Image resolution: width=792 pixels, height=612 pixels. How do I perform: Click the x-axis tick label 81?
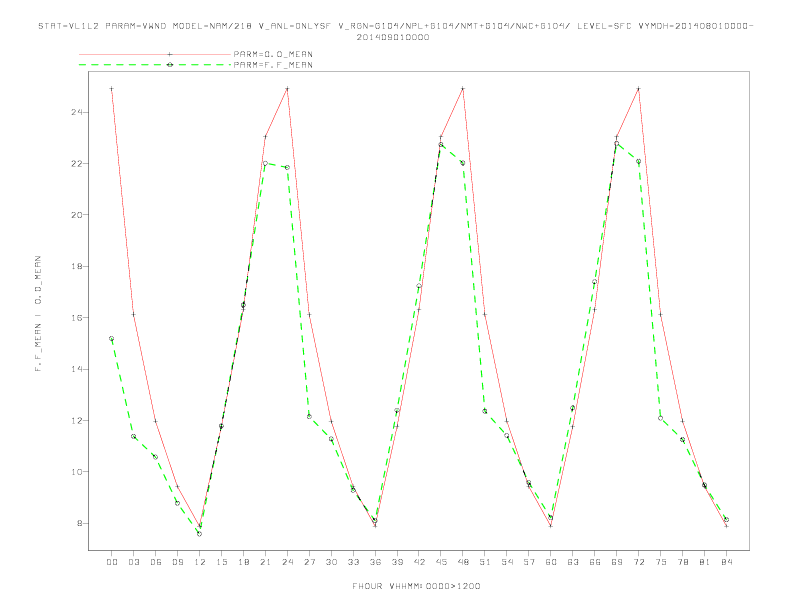[x=705, y=562]
